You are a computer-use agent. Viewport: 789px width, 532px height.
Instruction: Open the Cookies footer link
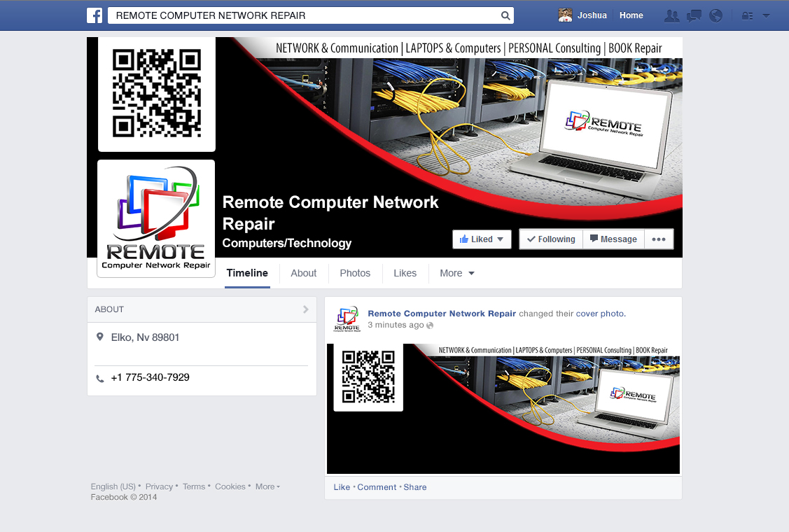230,486
